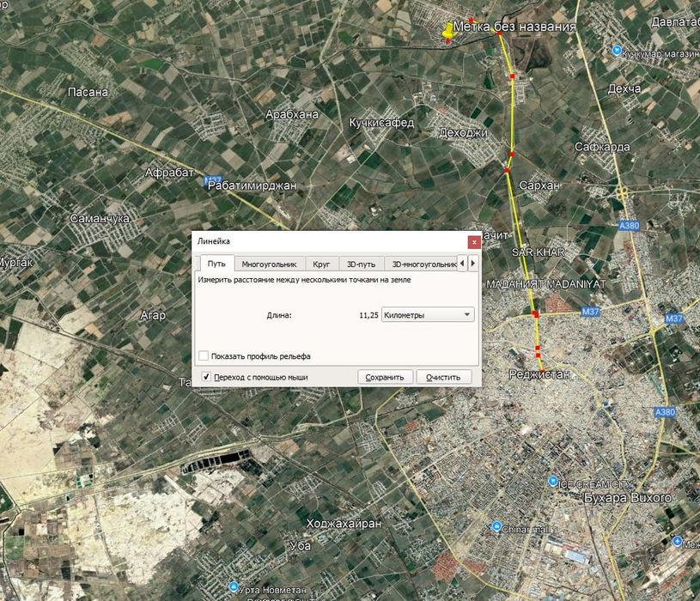
Task: Open the 3D-многоугольник tab
Action: pos(422,264)
